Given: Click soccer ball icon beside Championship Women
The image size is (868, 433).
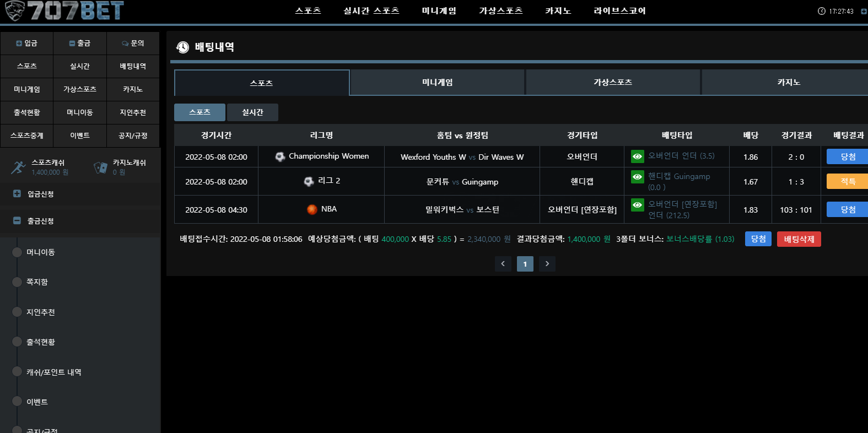Looking at the screenshot, I should pos(280,156).
